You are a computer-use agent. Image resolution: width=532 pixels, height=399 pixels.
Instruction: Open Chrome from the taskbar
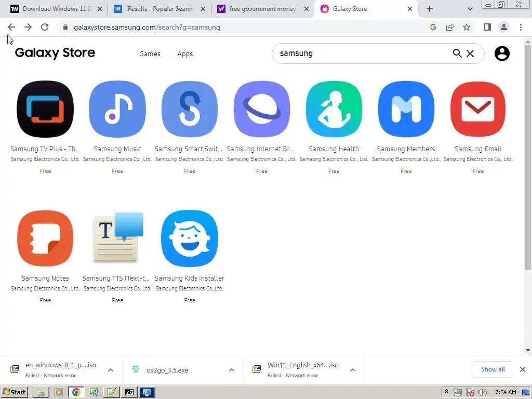[x=76, y=392]
